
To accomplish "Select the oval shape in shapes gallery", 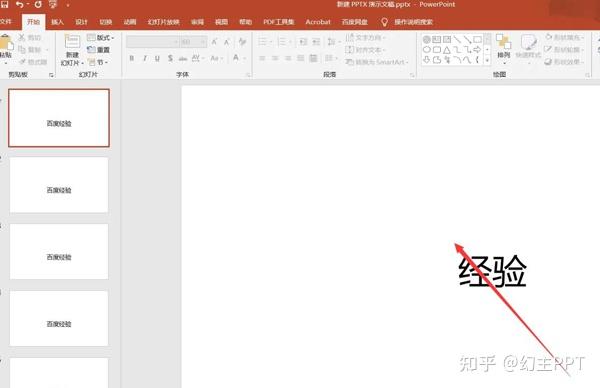I will click(427, 49).
